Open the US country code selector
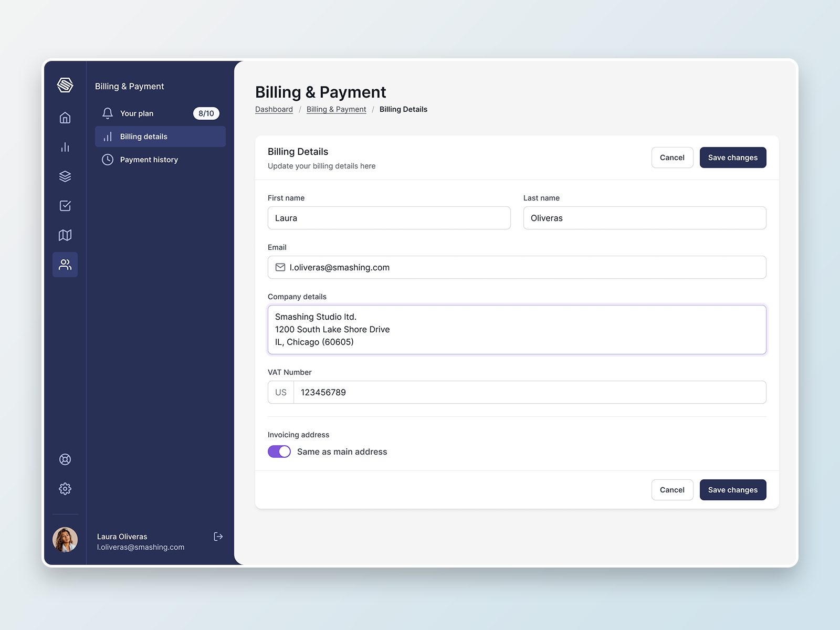The image size is (840, 630). coord(280,392)
